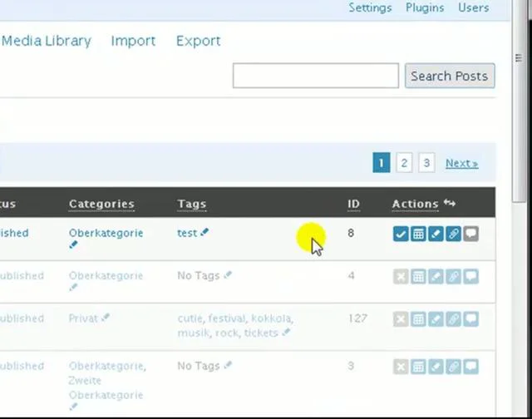Click link slug icon for post ID 127
Image resolution: width=532 pixels, height=419 pixels.
pyautogui.click(x=454, y=319)
